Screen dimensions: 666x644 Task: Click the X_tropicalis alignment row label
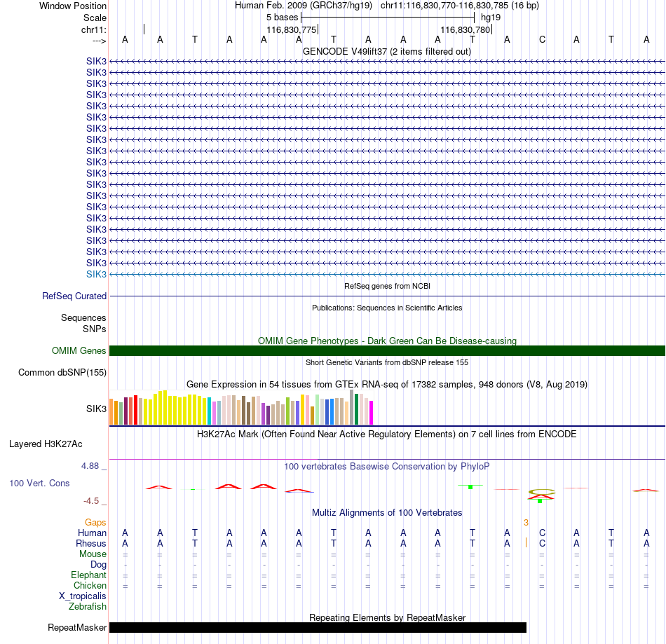pos(83,596)
